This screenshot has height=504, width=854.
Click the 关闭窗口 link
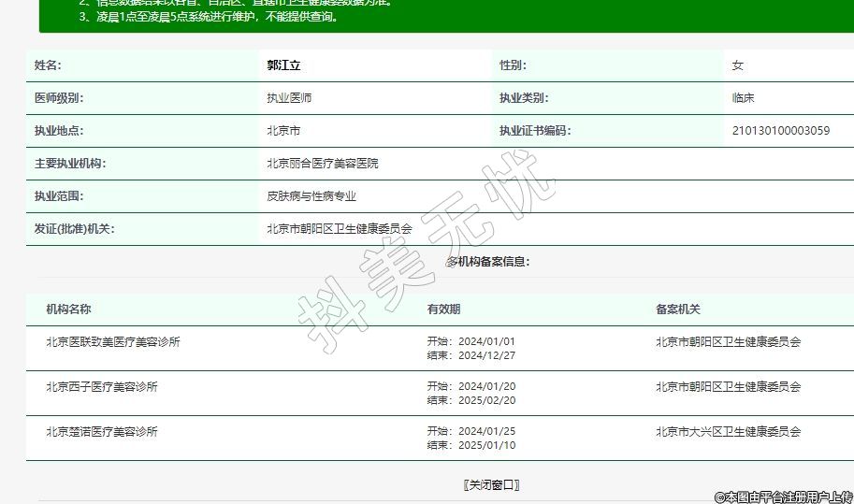[491, 484]
